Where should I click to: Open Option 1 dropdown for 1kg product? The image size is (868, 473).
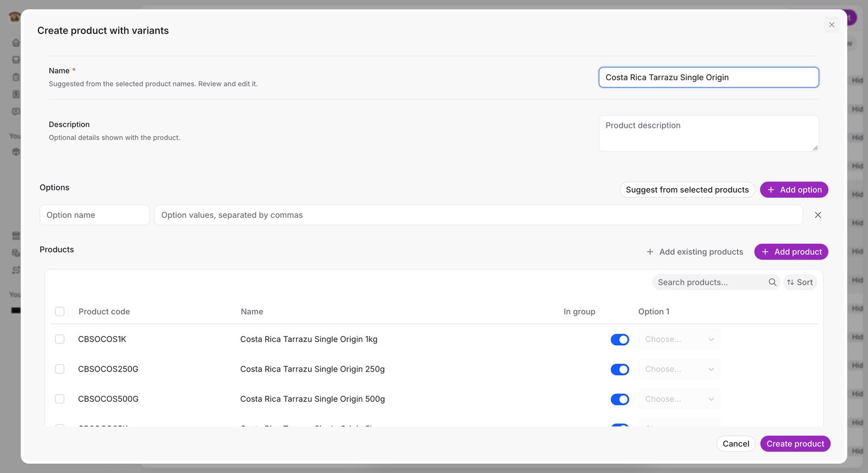coord(679,339)
